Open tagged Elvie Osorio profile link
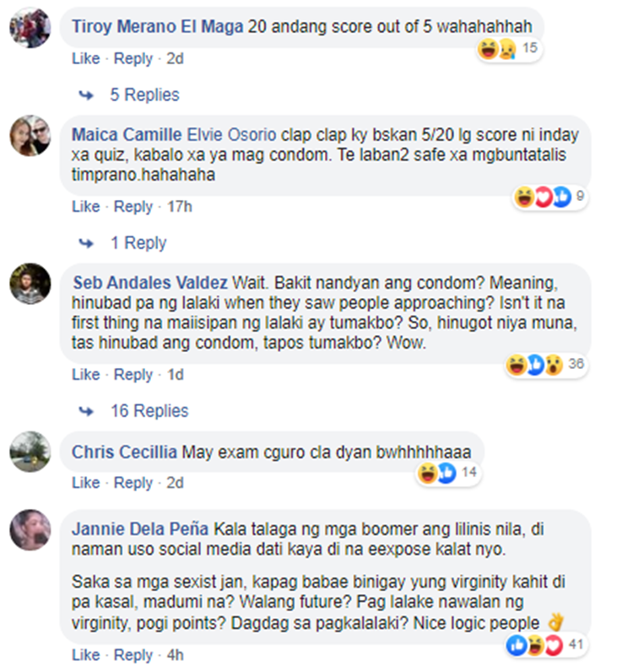The width and height of the screenshot is (633, 672). click(x=232, y=135)
